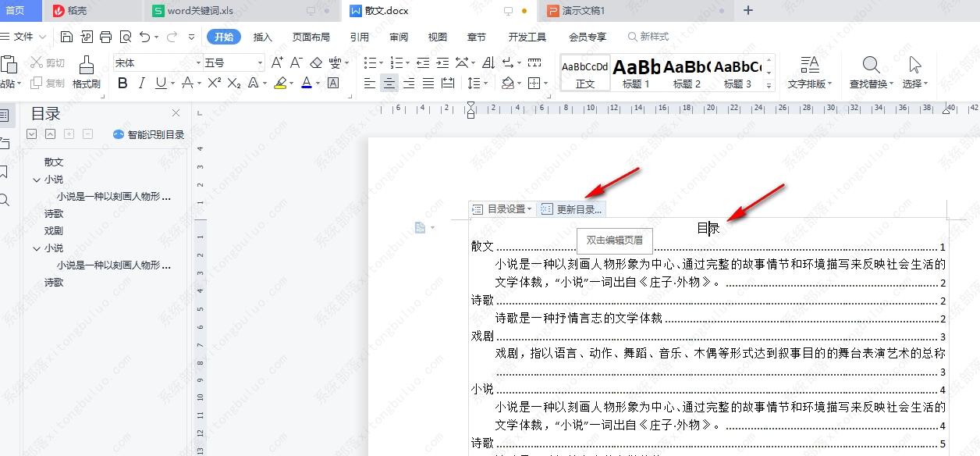Toggle bold formatting
980x456 pixels.
coord(122,84)
